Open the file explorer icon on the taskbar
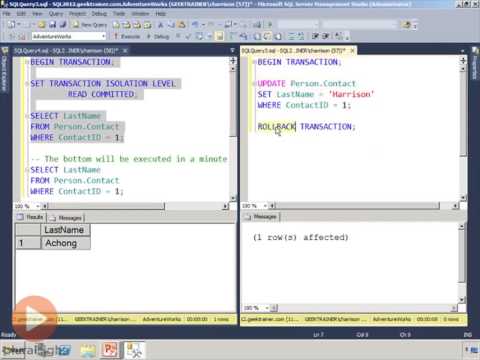The height and width of the screenshot is (360, 480). pyautogui.click(x=87, y=350)
